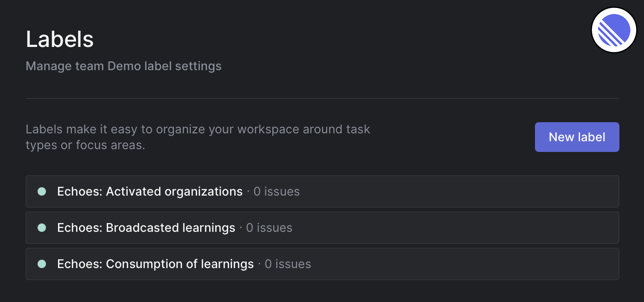Click the labels description paragraph text

(x=198, y=137)
